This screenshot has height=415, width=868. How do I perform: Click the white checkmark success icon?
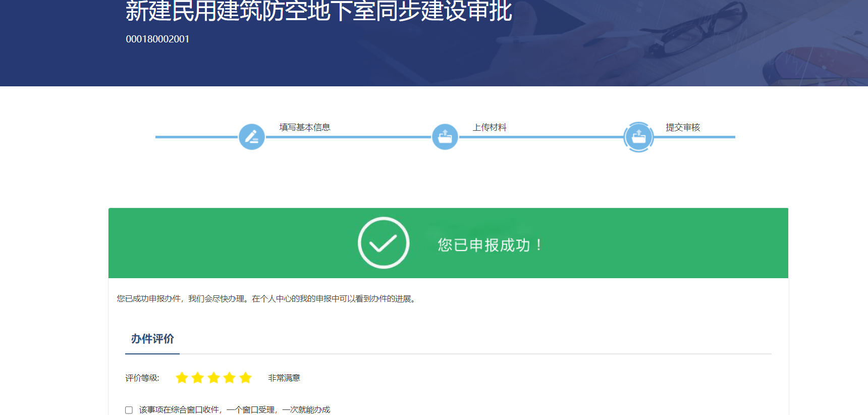pos(384,243)
